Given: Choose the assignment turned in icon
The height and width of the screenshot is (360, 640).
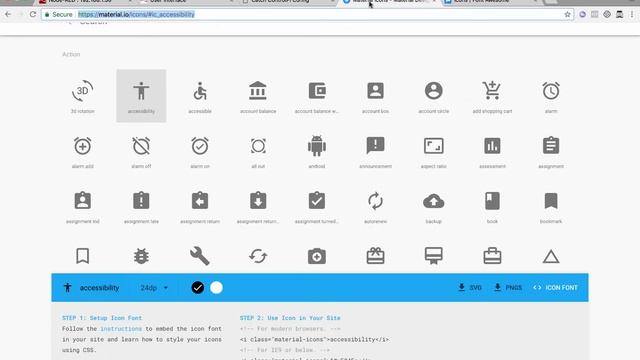Looking at the screenshot, I should [317, 200].
